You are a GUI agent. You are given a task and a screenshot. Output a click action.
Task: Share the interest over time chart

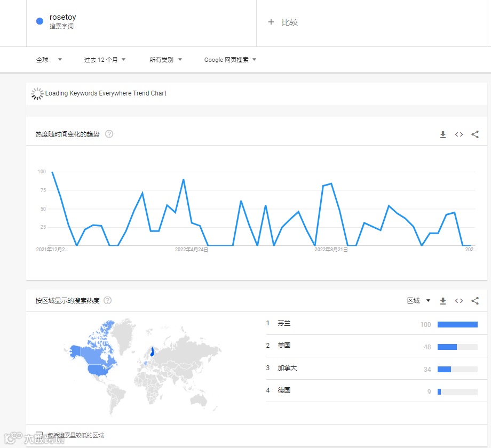tap(475, 134)
